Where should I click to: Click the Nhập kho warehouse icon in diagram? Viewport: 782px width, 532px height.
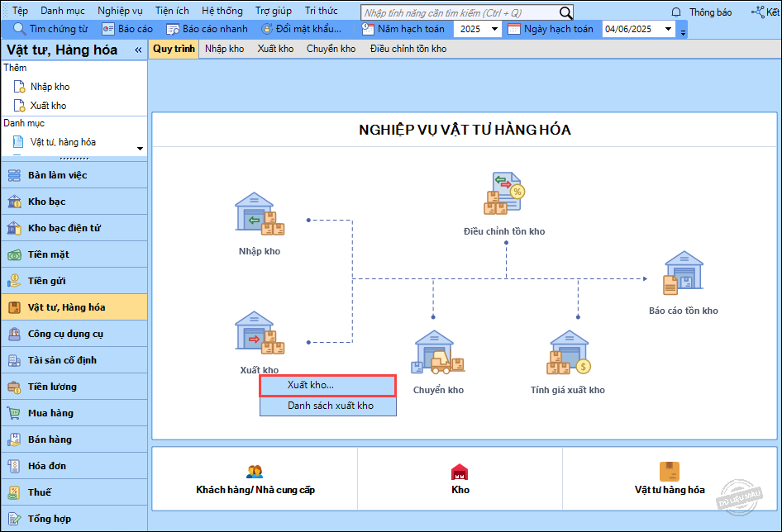pyautogui.click(x=260, y=214)
